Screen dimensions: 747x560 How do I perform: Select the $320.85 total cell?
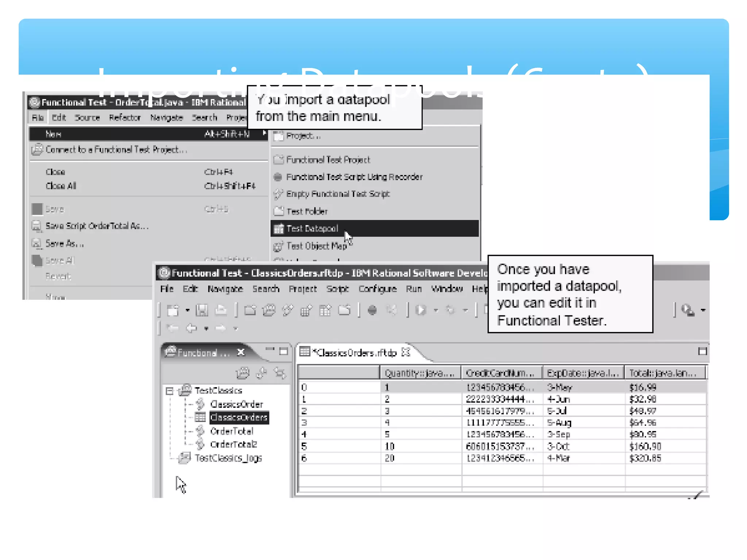click(x=665, y=458)
